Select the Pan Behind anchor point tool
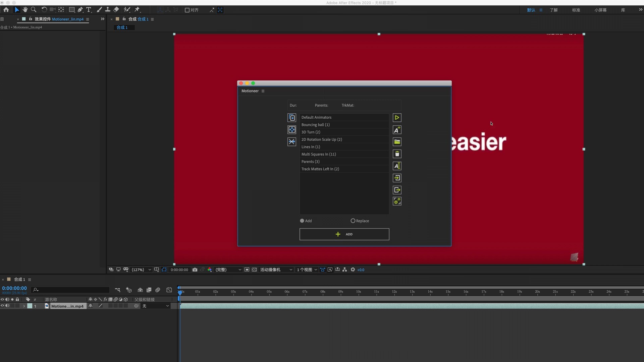The image size is (644, 362). point(61,10)
